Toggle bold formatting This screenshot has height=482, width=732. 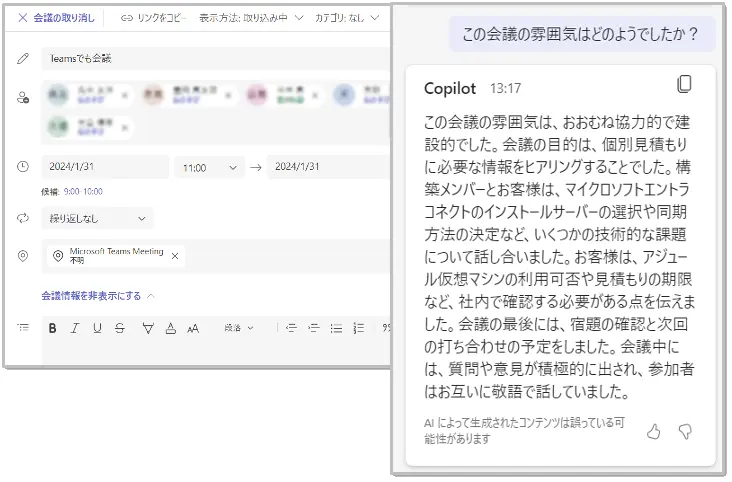(x=53, y=328)
